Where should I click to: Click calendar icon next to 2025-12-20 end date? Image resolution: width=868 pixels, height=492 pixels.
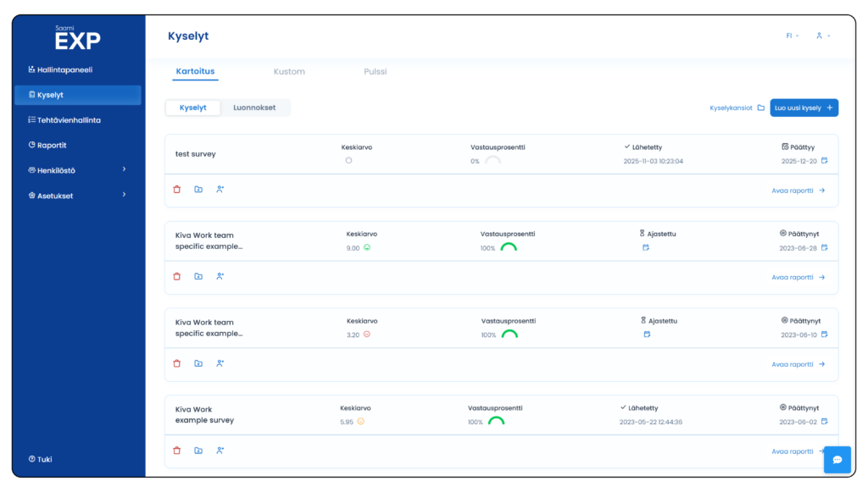(824, 161)
